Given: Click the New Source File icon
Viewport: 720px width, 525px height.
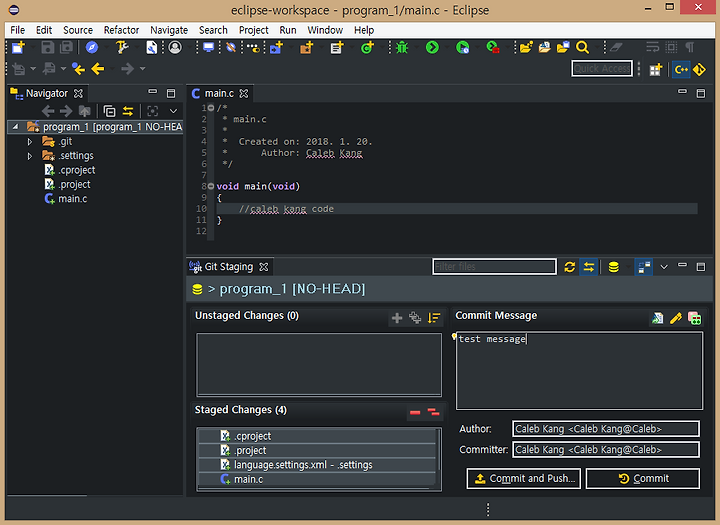Looking at the screenshot, I should pyautogui.click(x=337, y=47).
